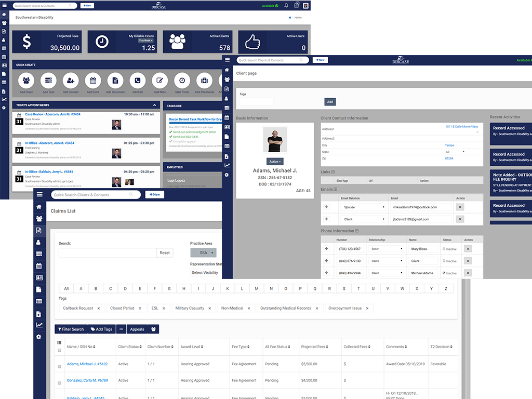Click Add Task quick create icon
The width and height of the screenshot is (532, 399).
tap(48, 81)
